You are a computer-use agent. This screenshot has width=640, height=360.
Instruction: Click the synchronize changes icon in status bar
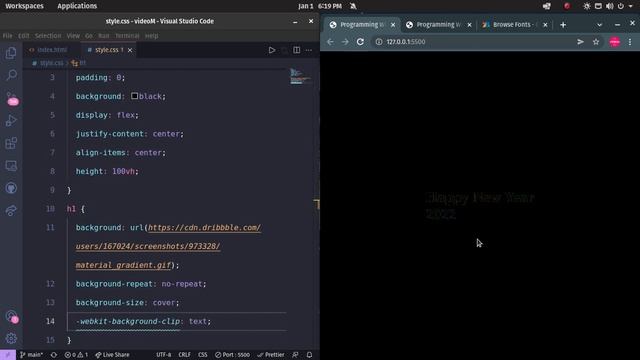coord(54,355)
